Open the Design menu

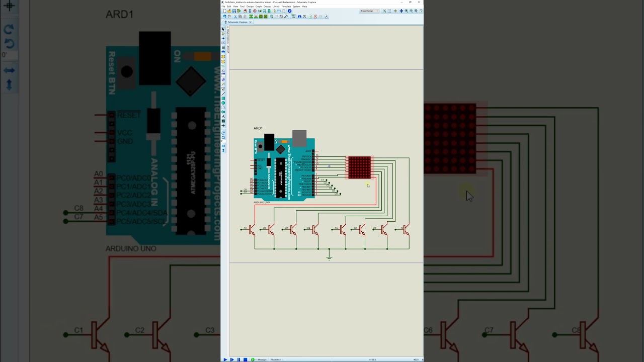click(x=250, y=7)
